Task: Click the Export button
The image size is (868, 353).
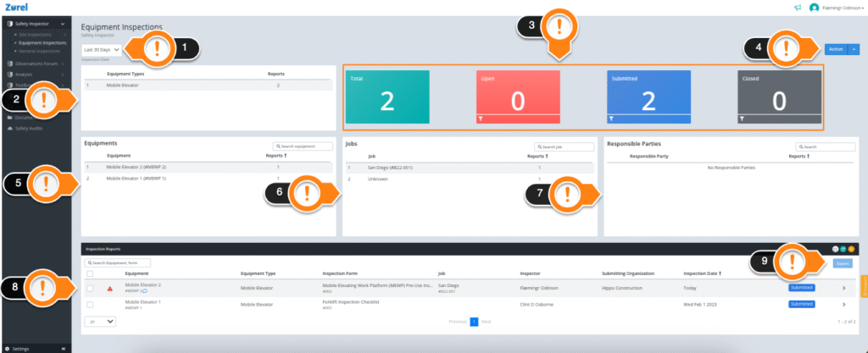Action: pyautogui.click(x=843, y=263)
